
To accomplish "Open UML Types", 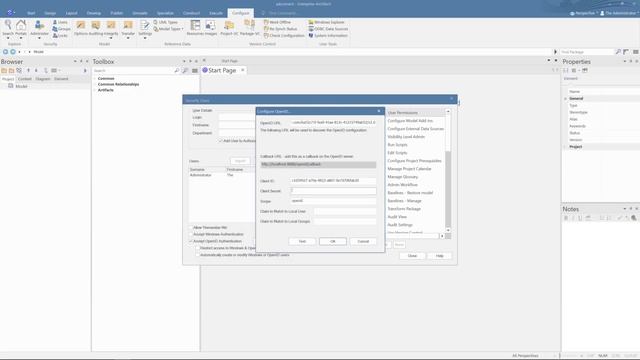I will tap(165, 22).
